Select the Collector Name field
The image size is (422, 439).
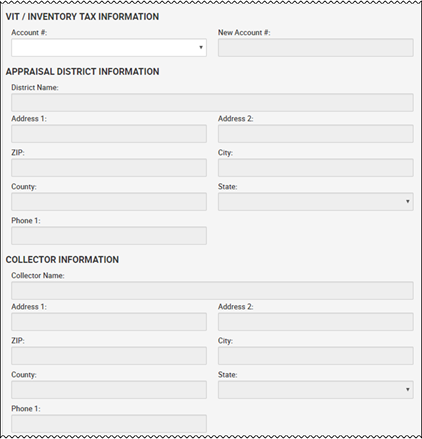click(212, 290)
